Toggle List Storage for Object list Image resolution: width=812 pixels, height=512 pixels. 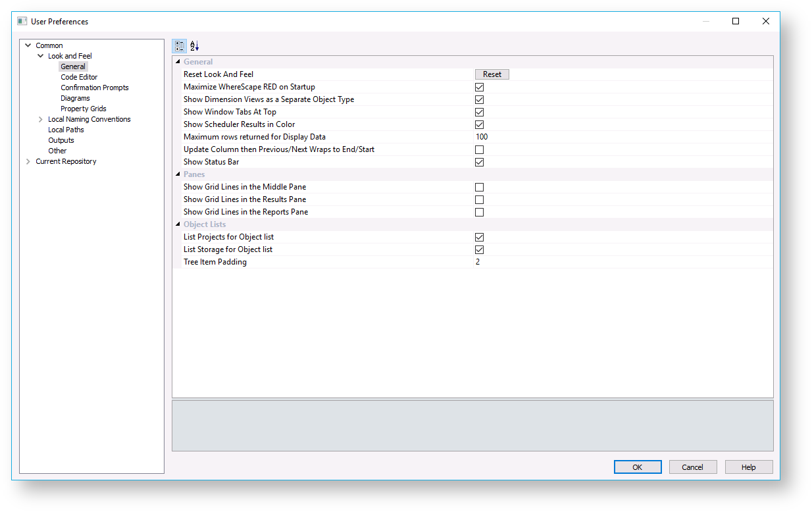tap(479, 249)
